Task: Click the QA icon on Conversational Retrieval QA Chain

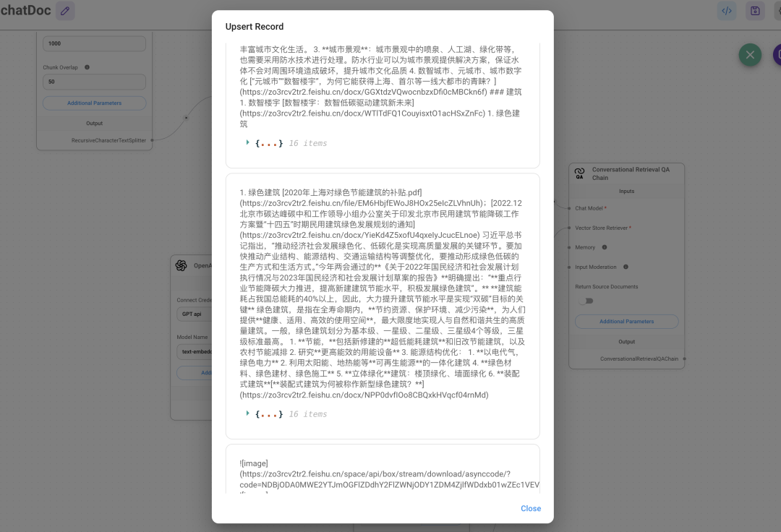Action: point(579,173)
